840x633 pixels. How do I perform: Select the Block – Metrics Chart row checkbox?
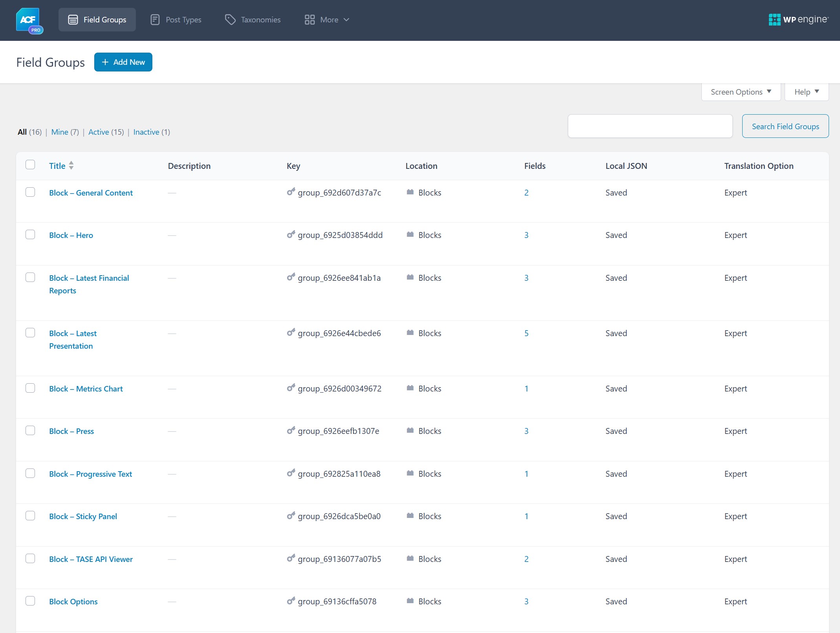30,388
